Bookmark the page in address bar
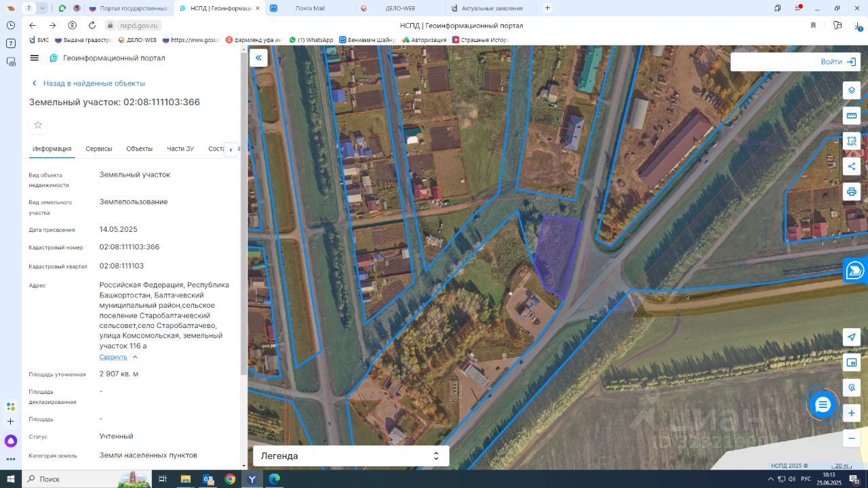 click(813, 25)
